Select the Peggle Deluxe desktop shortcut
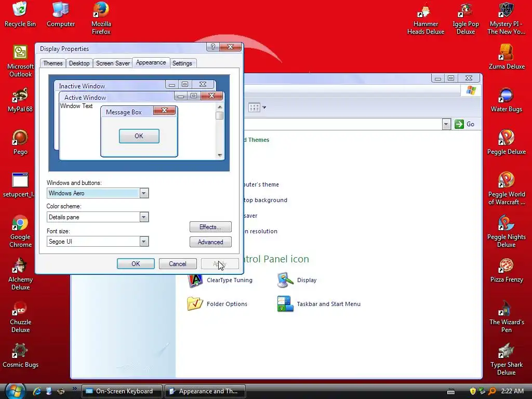This screenshot has height=399, width=532. (506, 142)
